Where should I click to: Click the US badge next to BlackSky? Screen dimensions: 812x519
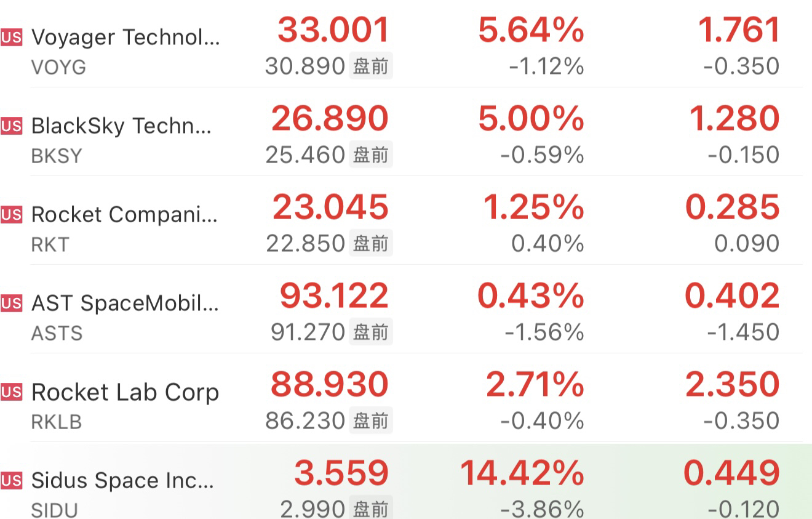[12, 126]
